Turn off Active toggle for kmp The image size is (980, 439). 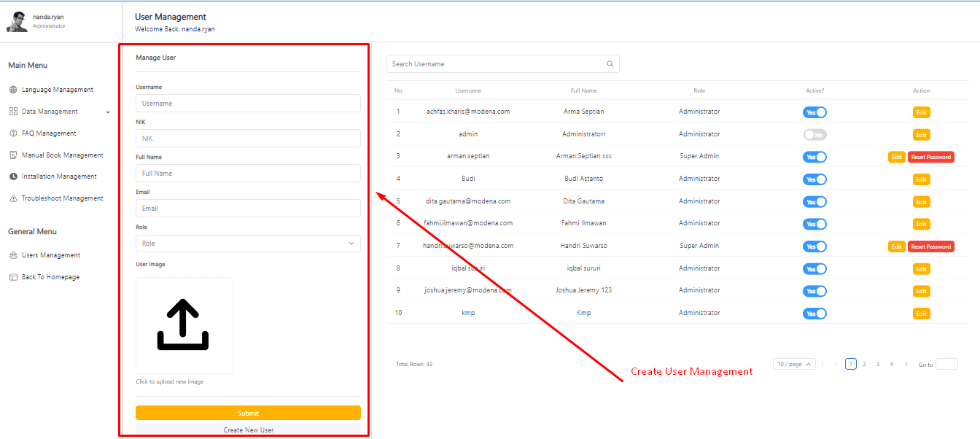point(814,314)
